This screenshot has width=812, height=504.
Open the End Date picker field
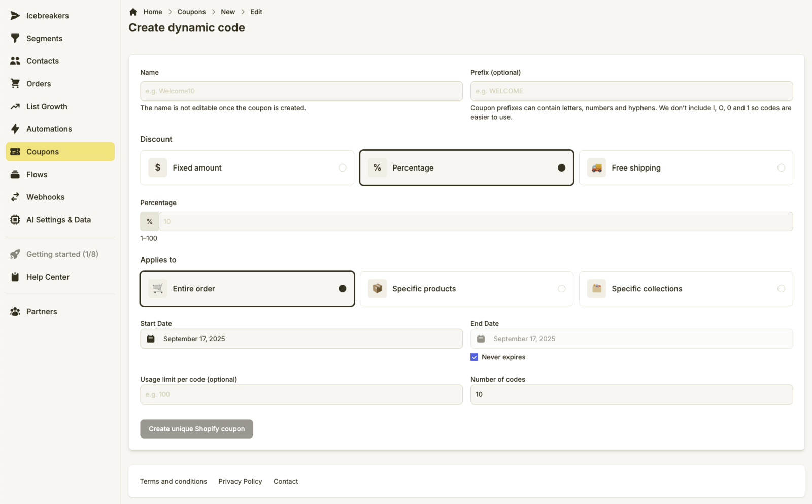631,339
